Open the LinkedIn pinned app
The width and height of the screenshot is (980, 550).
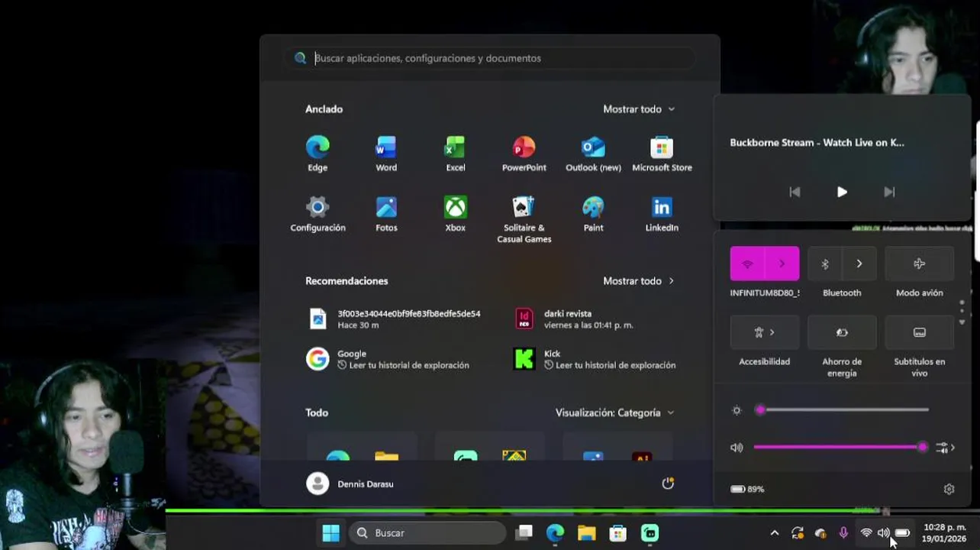pyautogui.click(x=662, y=214)
